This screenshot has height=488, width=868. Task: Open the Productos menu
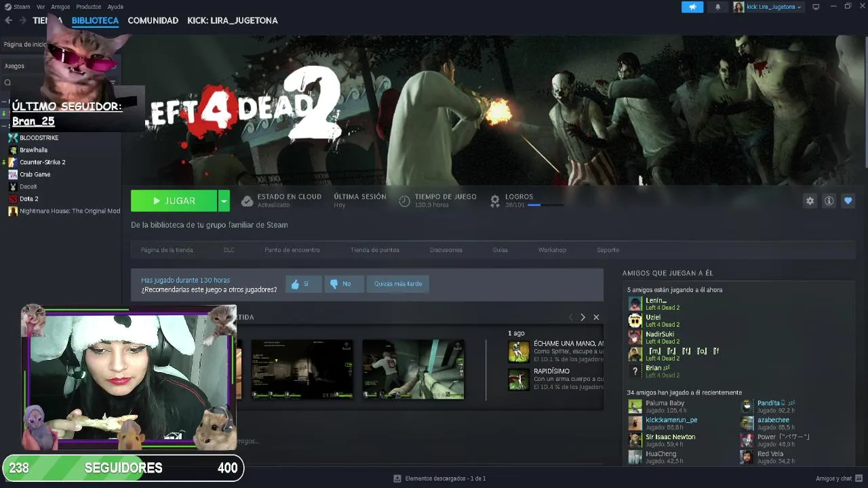pos(89,7)
